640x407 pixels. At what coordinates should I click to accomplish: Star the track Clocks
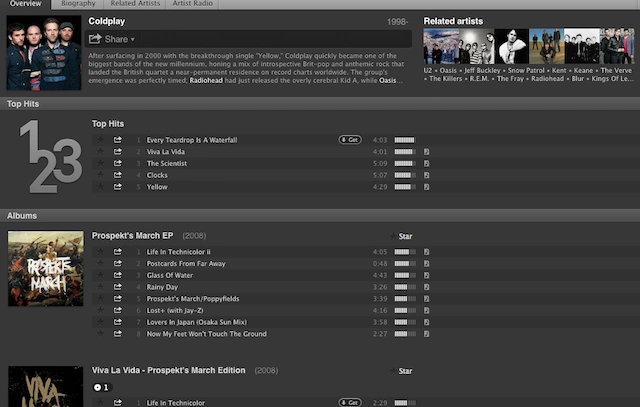[100, 175]
